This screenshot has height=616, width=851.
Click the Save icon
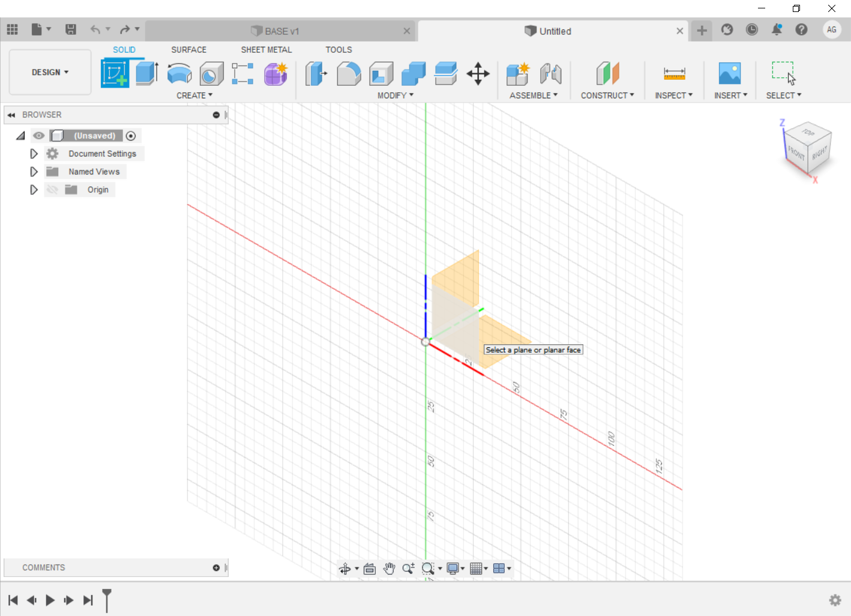point(71,29)
